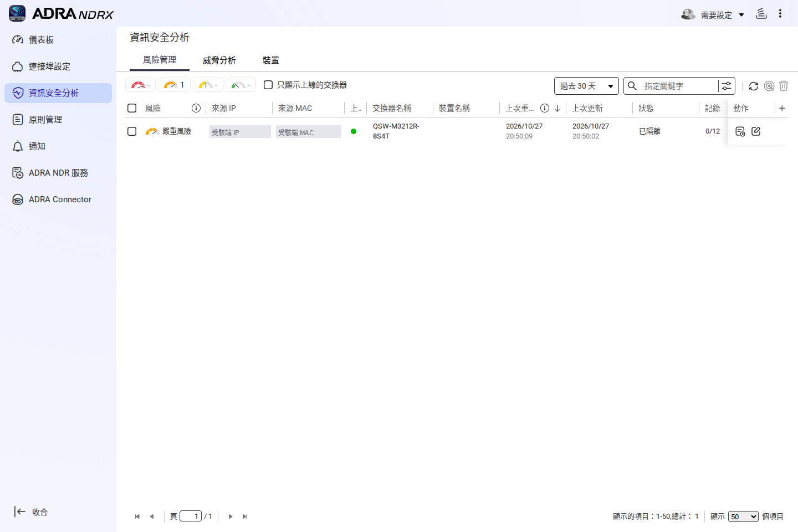Check the 嚴重風險 row checkbox
The height and width of the screenshot is (532, 798).
[x=132, y=131]
